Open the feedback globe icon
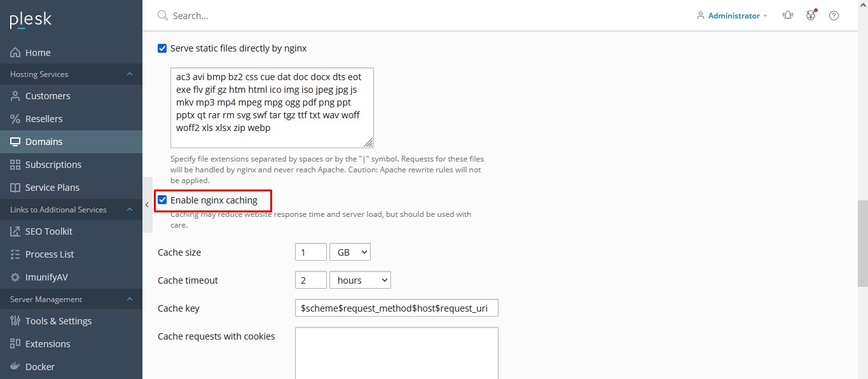Screen dimensions: 868x379 click(811, 15)
